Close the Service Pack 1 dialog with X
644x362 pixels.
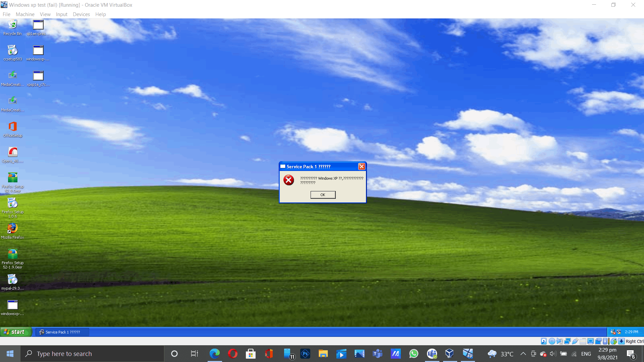coord(362,167)
